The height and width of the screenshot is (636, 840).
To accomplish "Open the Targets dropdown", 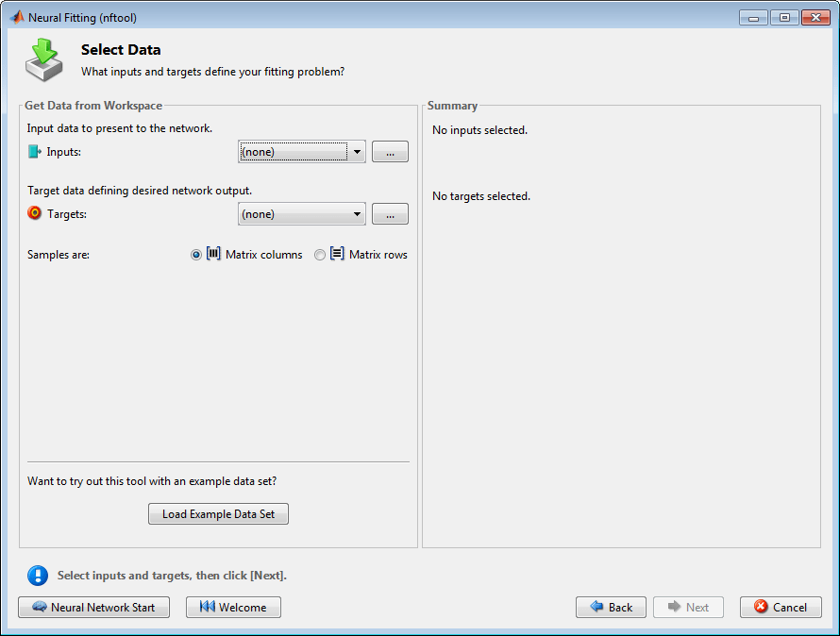I will (x=302, y=214).
